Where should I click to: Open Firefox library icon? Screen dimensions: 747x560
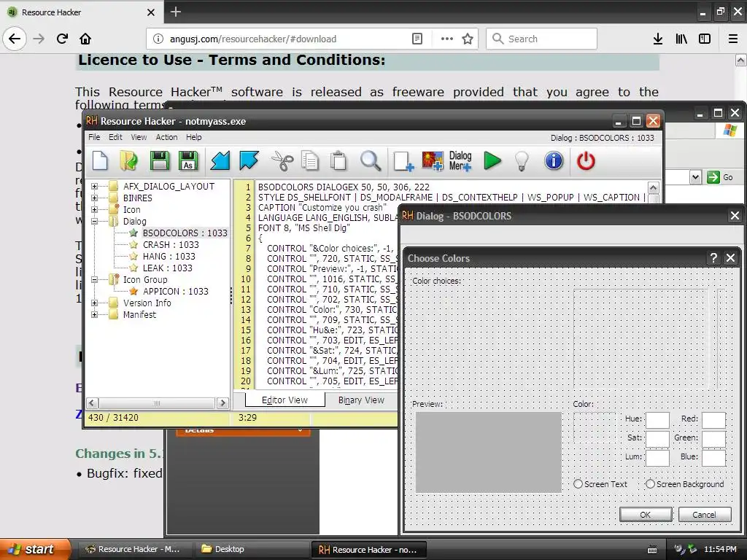pos(681,39)
